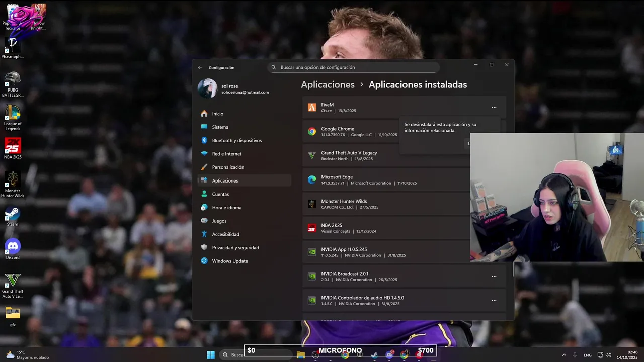
Task: Click the NVIDIA Broadcast app icon
Action: (312, 276)
